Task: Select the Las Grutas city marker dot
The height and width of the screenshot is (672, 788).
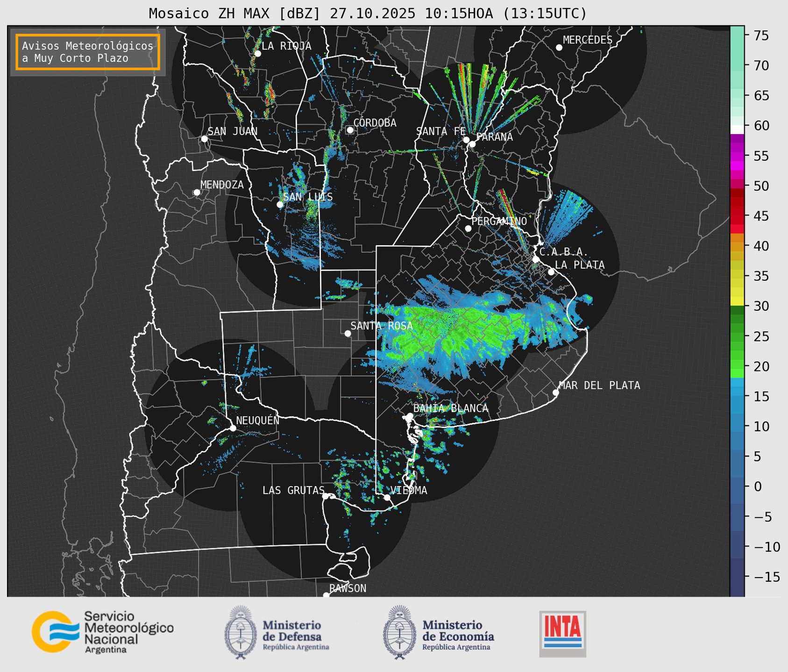Action: click(x=326, y=496)
